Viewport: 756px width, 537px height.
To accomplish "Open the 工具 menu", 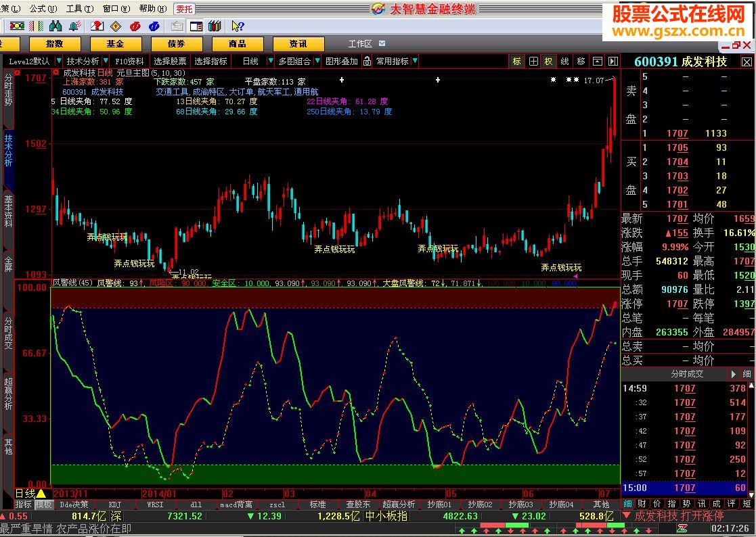I will pyautogui.click(x=80, y=9).
